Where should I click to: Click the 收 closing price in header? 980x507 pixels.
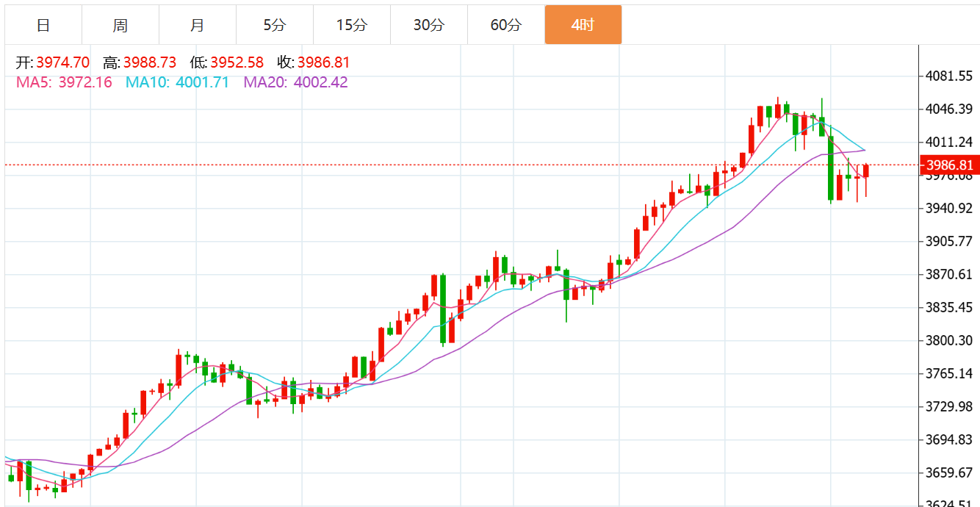[314, 62]
